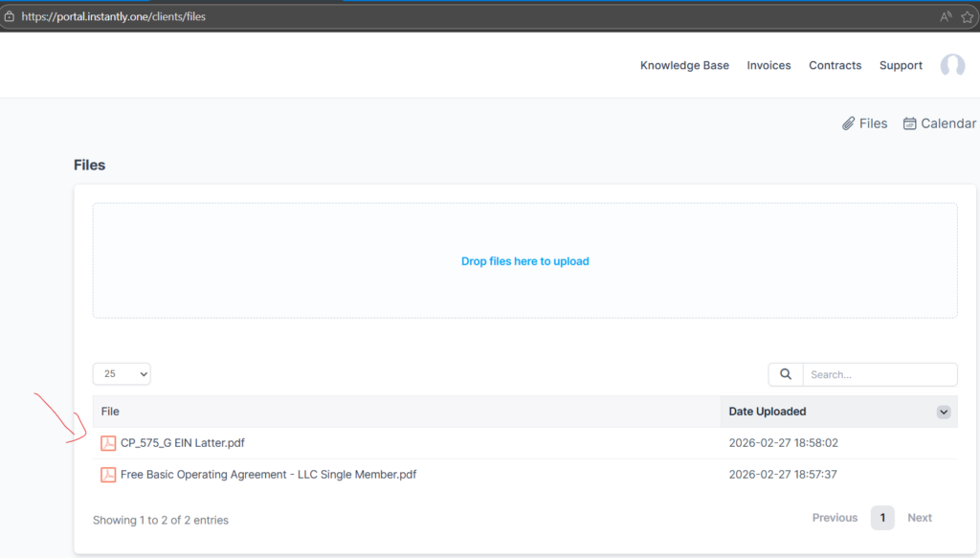Click the read aloud icon in address bar
The image size is (980, 558).
coord(946,16)
